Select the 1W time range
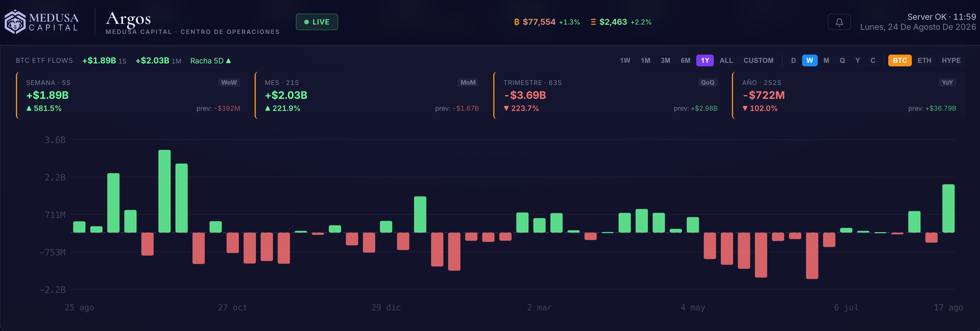980x331 pixels. pos(625,60)
